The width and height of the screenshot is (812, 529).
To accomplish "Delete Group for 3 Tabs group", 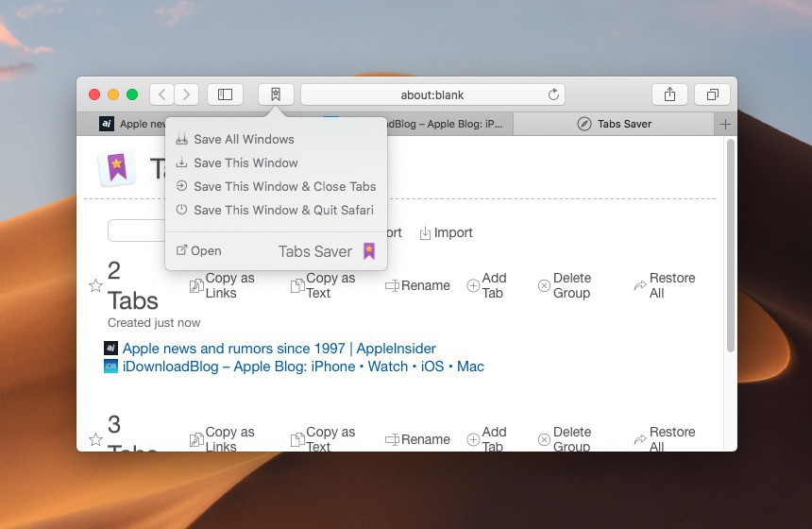I will [x=565, y=439].
